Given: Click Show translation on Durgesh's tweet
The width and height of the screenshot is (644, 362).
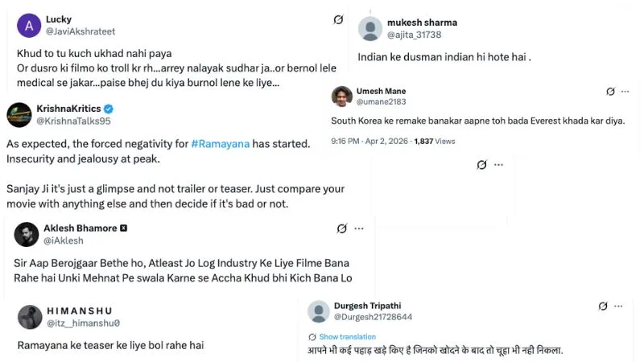Looking at the screenshot, I should coord(347,336).
